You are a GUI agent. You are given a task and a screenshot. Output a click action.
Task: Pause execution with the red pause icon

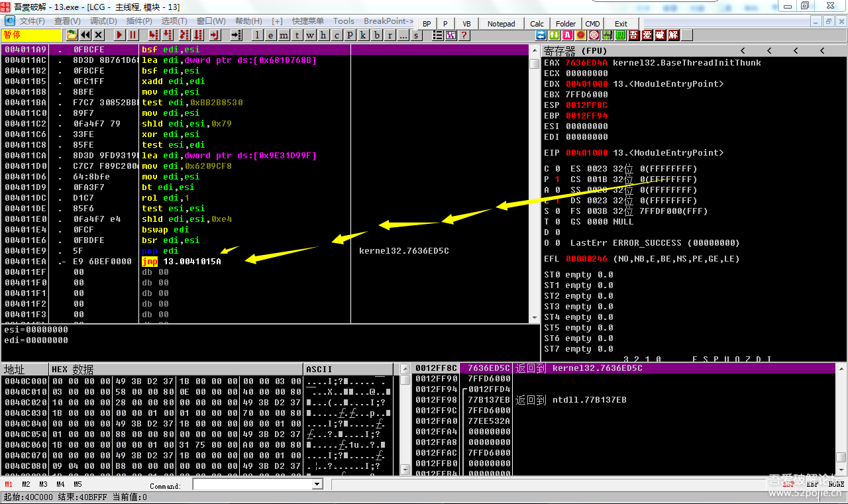point(132,35)
